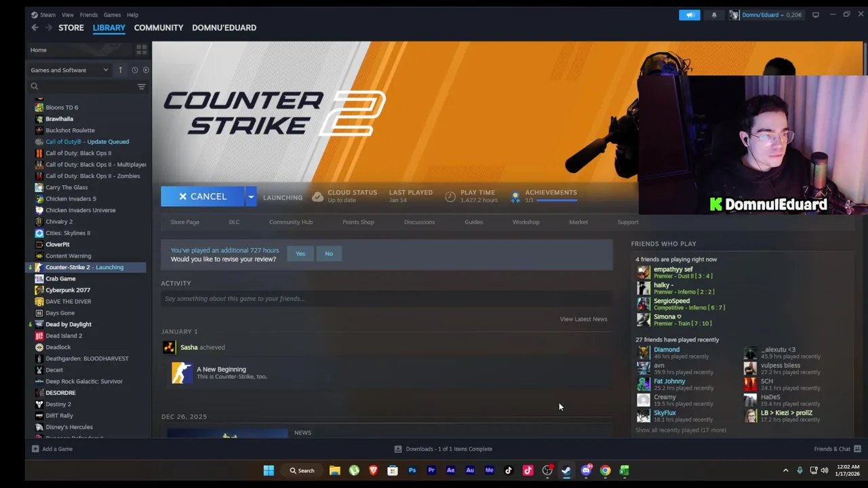Expand Show all recently played friends

click(x=681, y=430)
